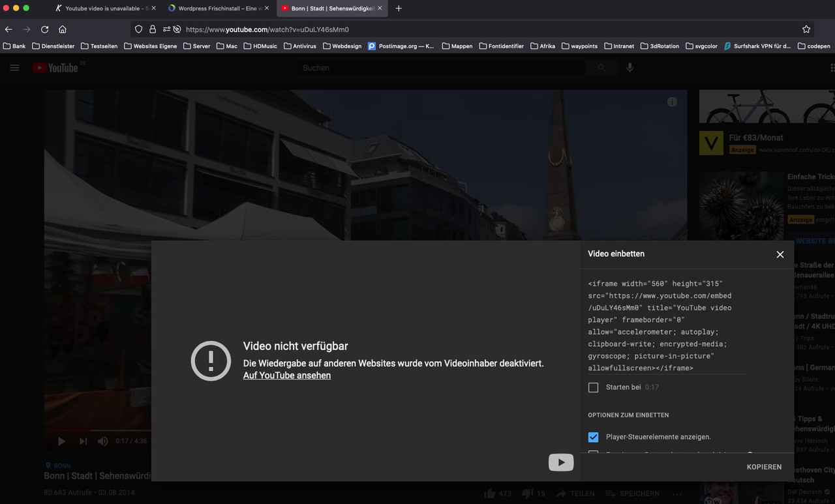Screen dimensions: 835x504
Task: Open YouTube hamburger guide menu
Action: (x=14, y=68)
